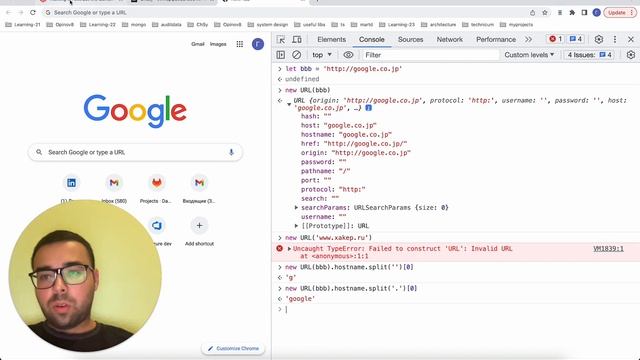Select the pathname: "/" property row

pos(325,171)
